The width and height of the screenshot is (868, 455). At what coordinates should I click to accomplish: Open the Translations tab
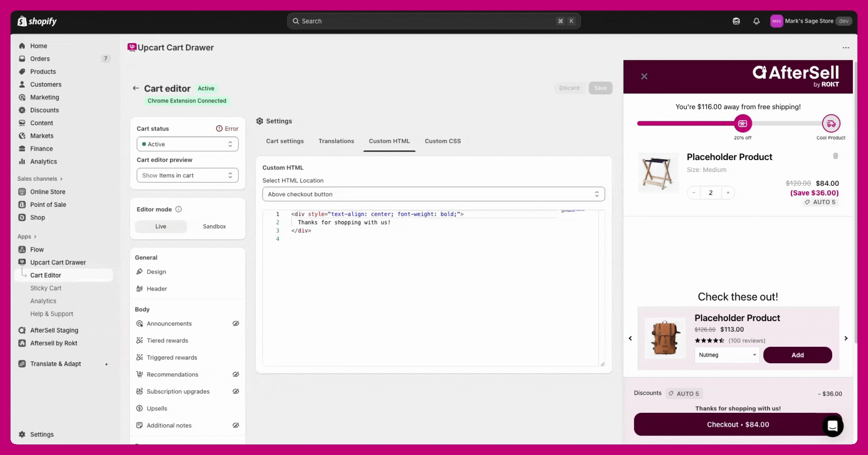(336, 141)
